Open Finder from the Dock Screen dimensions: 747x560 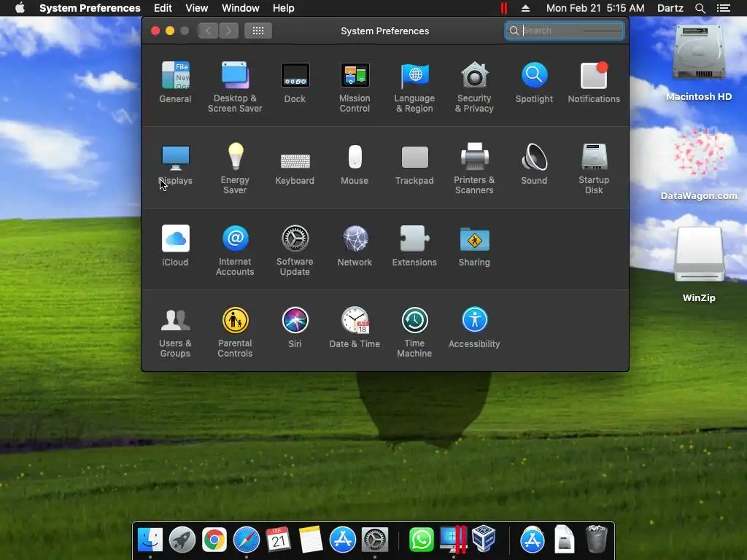click(150, 540)
